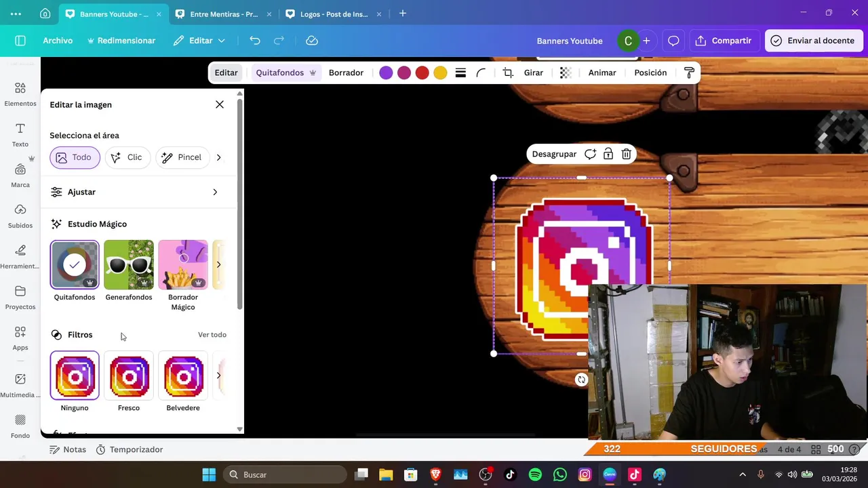Open the transparency checkerboard icon

[x=566, y=73]
